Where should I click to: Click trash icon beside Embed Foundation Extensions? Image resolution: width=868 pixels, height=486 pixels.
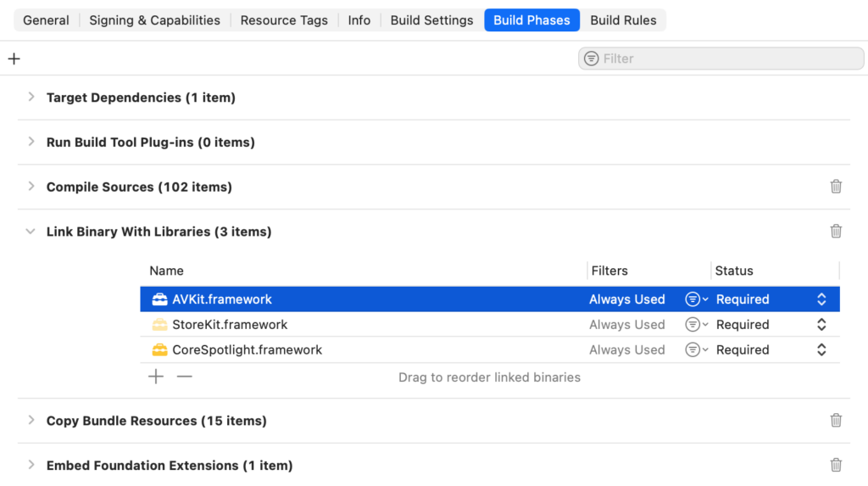pos(836,465)
